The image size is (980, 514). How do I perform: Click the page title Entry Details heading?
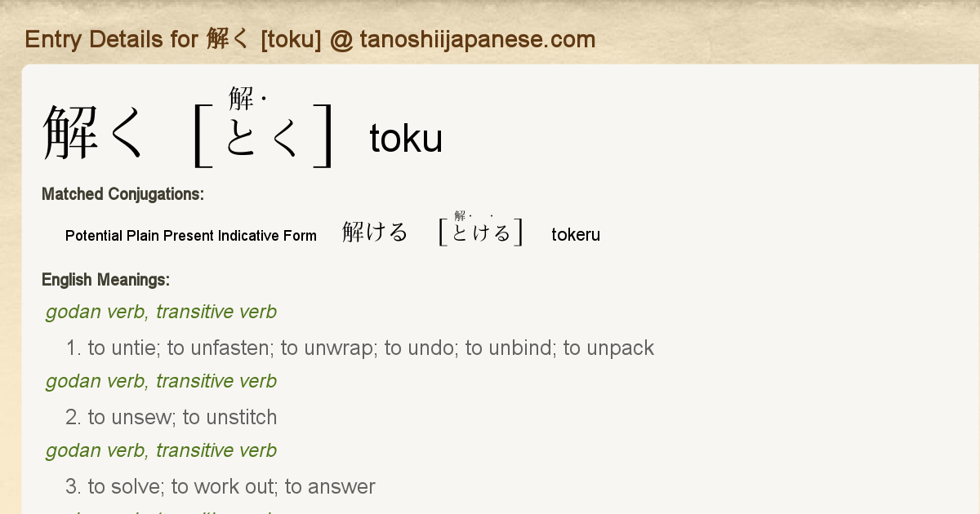click(x=310, y=39)
